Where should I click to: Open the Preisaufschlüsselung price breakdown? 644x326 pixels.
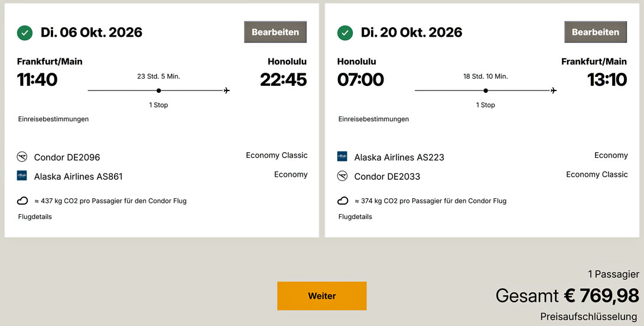(588, 317)
